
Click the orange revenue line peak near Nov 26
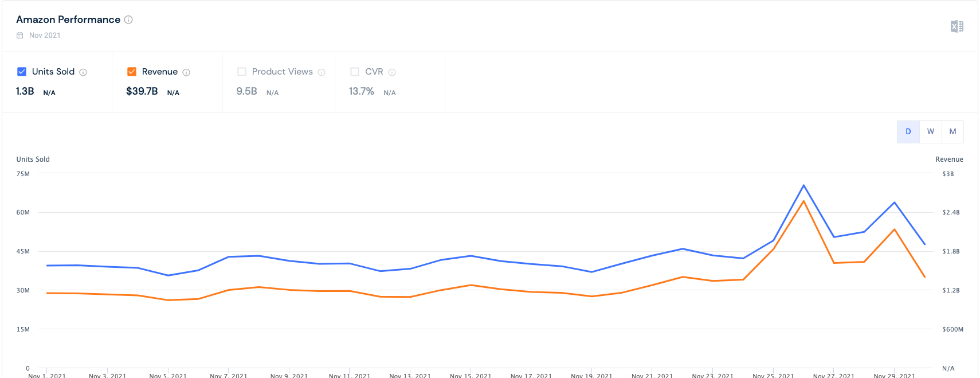pyautogui.click(x=803, y=201)
